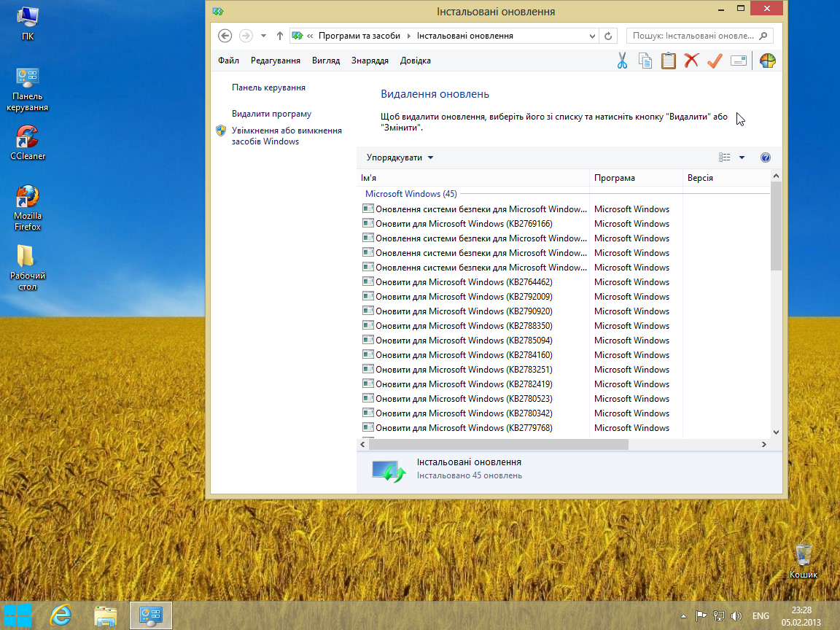Open the Start button on the taskbar
The width and height of the screenshot is (840, 630).
point(17,615)
